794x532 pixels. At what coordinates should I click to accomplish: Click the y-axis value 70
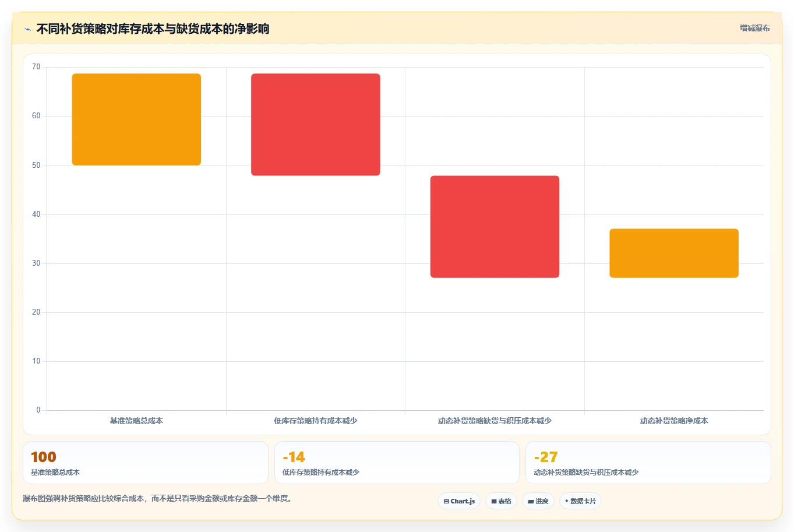(36, 67)
